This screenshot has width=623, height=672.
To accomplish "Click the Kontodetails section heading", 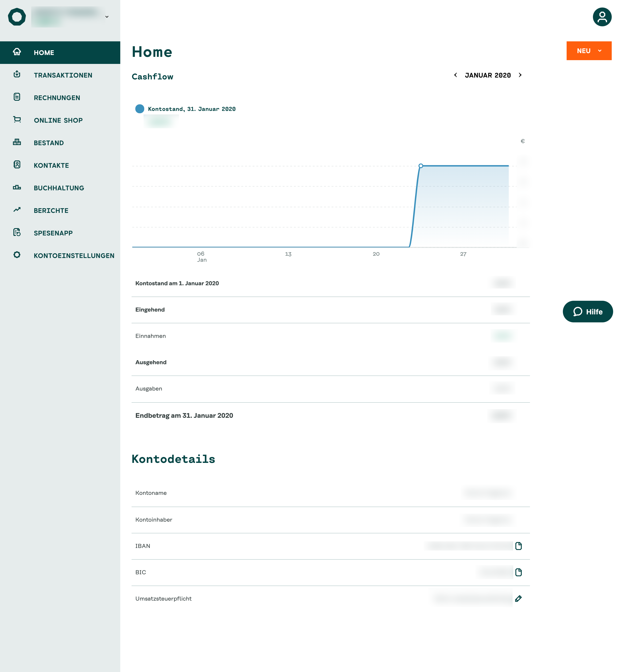I will point(173,459).
